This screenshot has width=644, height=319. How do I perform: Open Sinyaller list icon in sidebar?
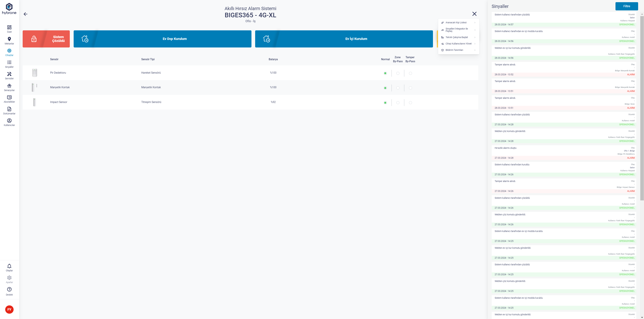[x=9, y=63]
